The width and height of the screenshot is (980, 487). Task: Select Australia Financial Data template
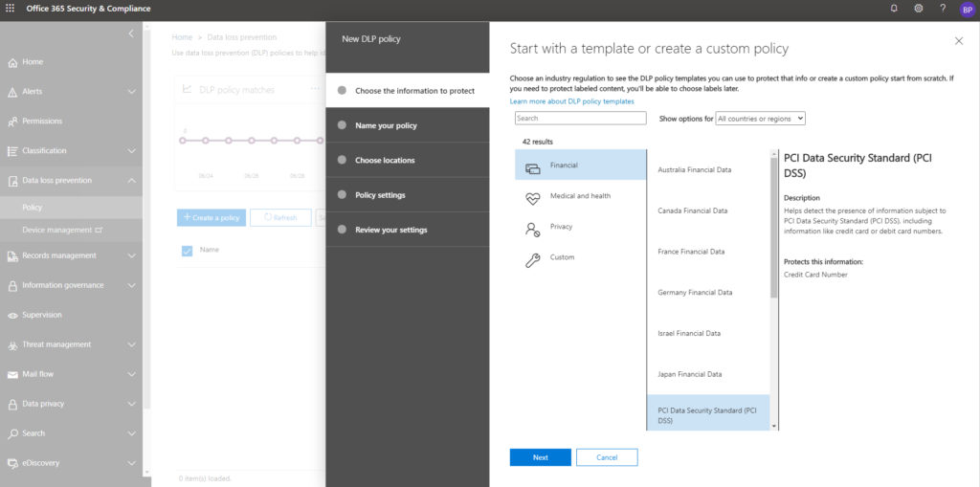[x=708, y=169]
